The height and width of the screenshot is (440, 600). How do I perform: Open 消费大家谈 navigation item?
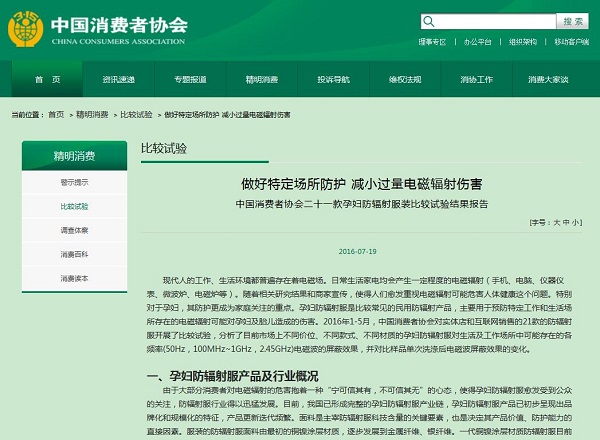pyautogui.click(x=549, y=79)
